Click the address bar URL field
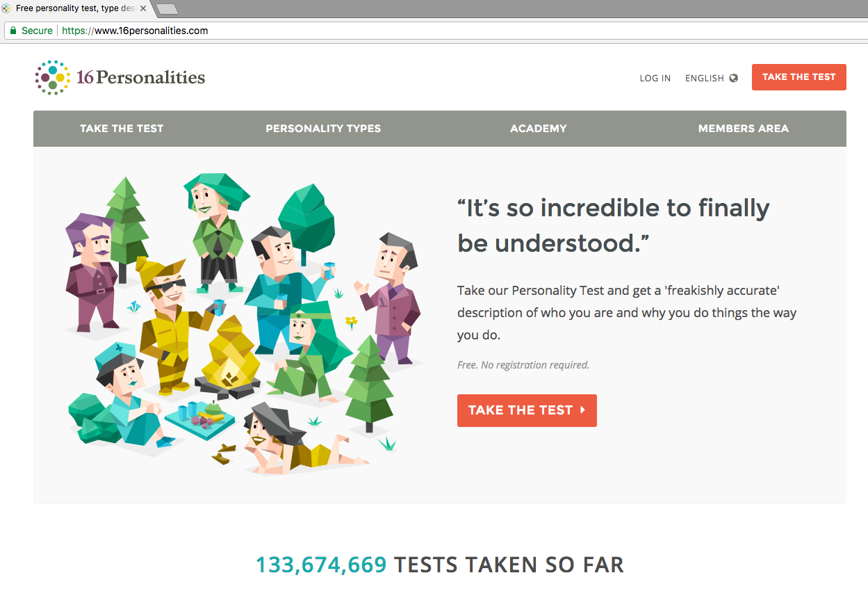Viewport: 868px width, 589px height. [417, 31]
